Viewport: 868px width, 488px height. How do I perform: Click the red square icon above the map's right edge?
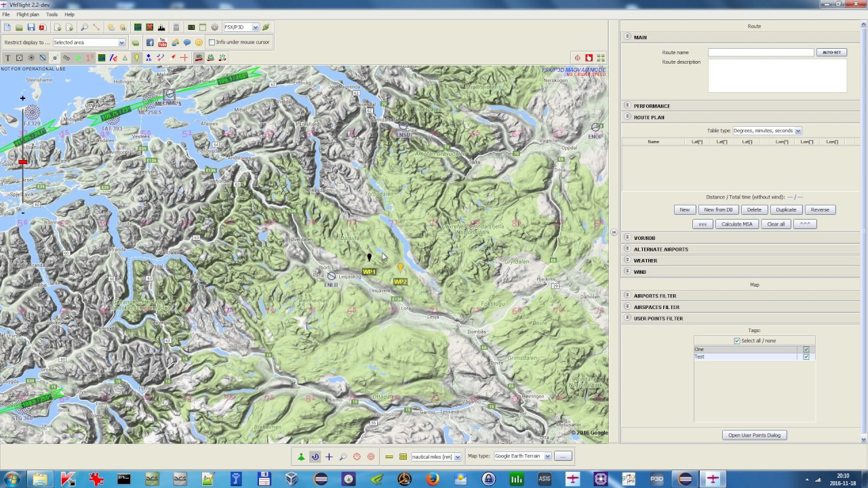click(x=589, y=58)
